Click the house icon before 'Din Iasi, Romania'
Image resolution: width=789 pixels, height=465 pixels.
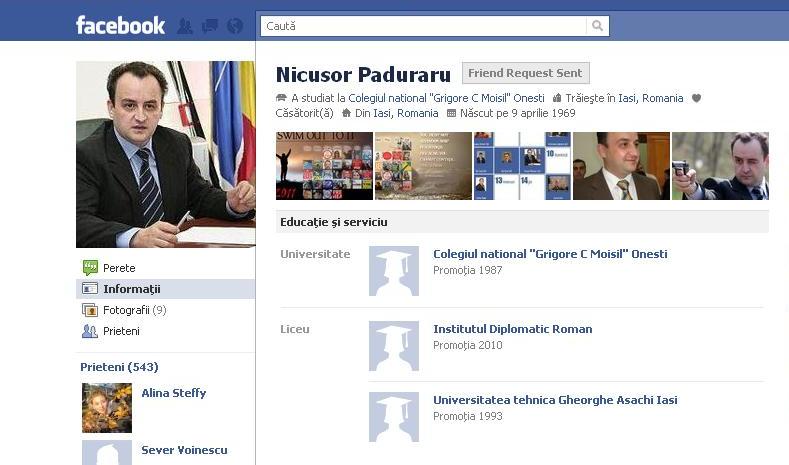click(x=346, y=113)
